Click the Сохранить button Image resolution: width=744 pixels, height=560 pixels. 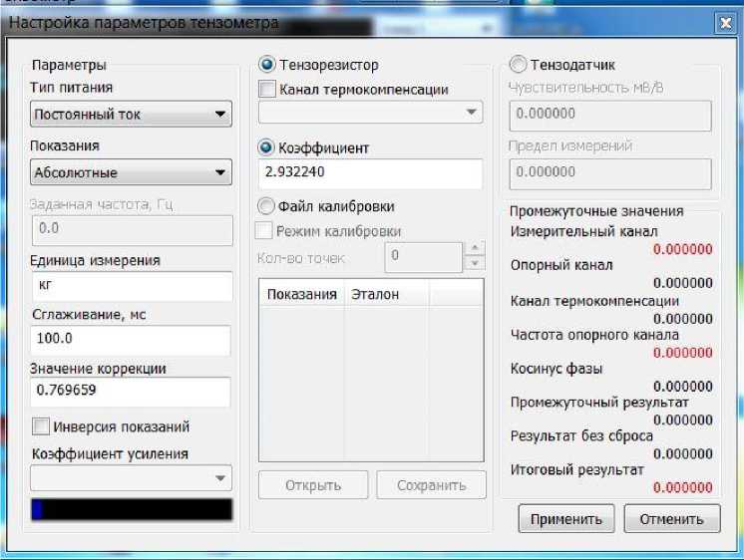[x=431, y=485]
